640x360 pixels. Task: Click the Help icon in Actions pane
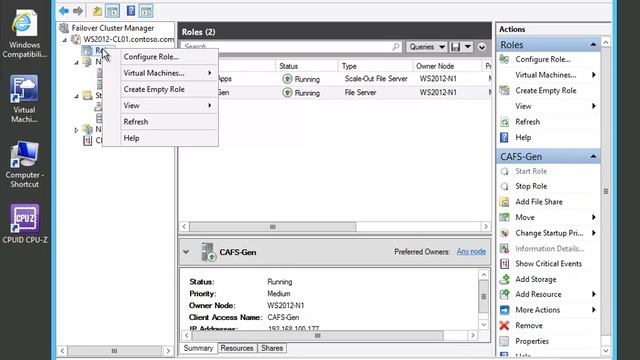coord(504,138)
